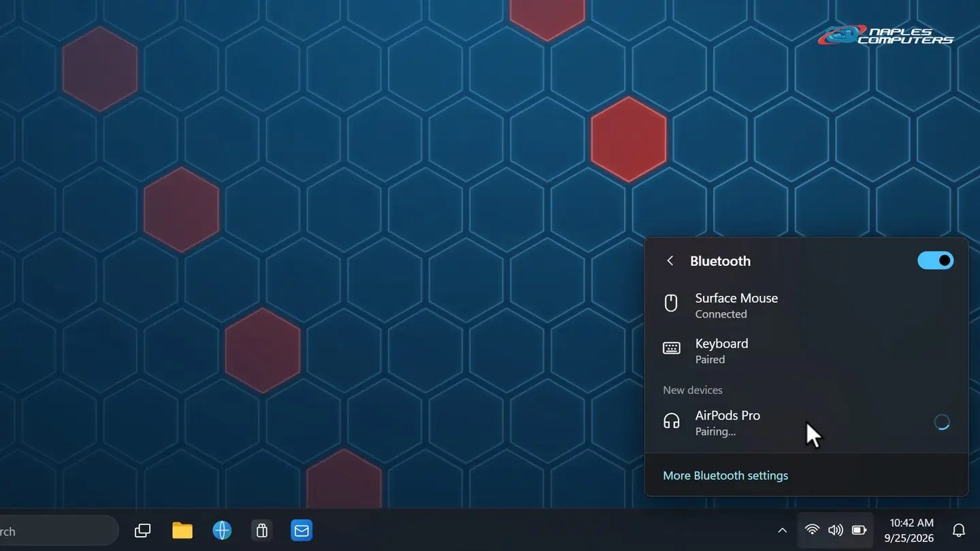
Task: Click the "New devices" section label
Action: pos(693,390)
